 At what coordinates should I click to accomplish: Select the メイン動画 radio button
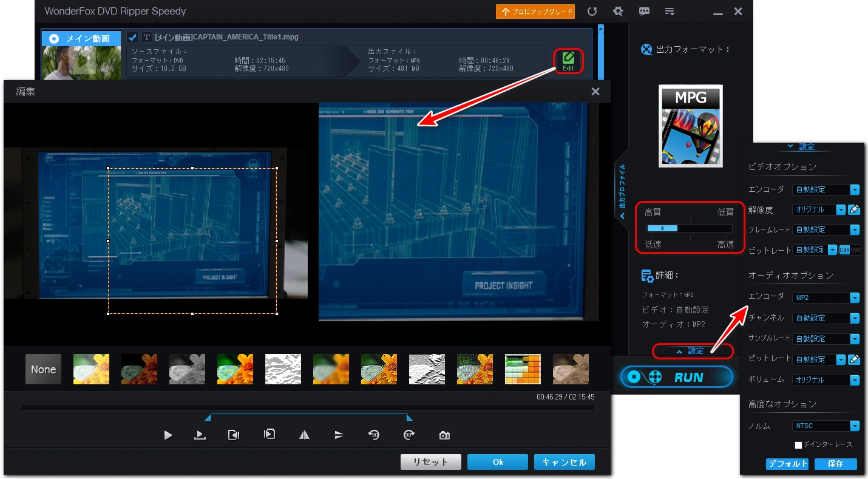[54, 38]
